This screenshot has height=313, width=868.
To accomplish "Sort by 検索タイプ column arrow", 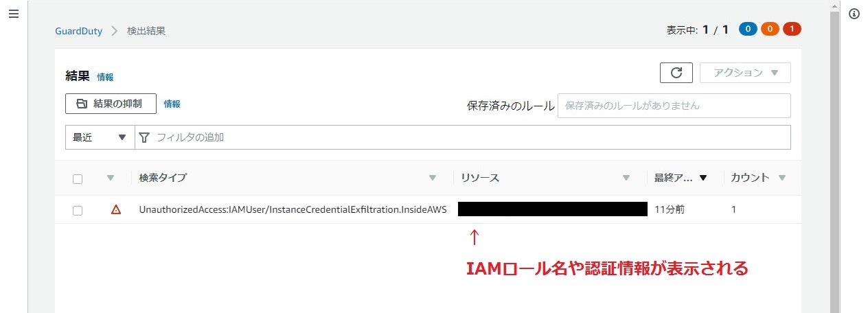I will click(433, 178).
